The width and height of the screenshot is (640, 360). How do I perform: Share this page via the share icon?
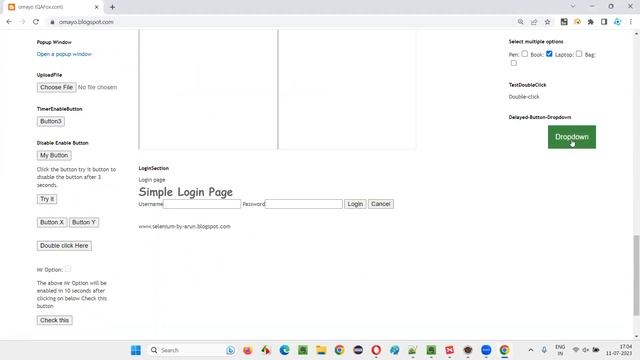point(534,22)
